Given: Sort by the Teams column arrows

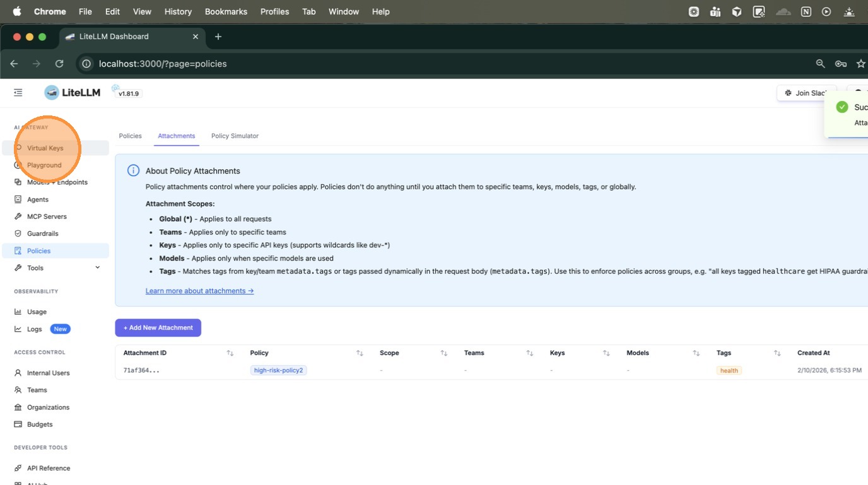Looking at the screenshot, I should tap(530, 353).
